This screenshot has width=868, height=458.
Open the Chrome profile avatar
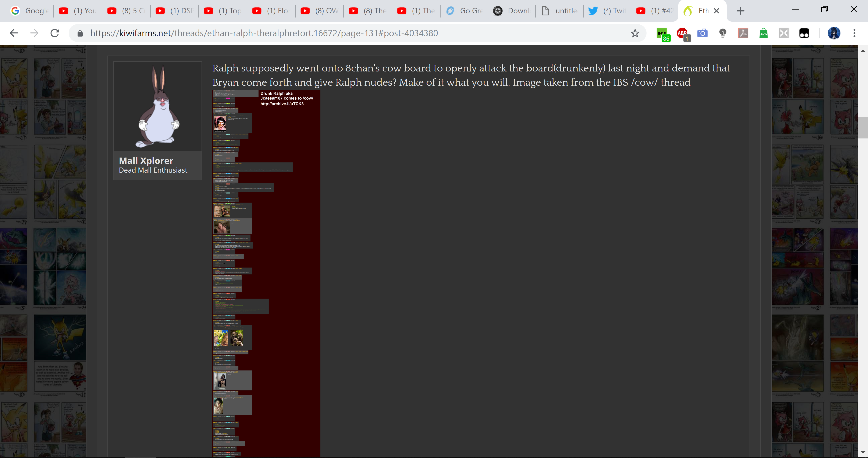click(834, 33)
